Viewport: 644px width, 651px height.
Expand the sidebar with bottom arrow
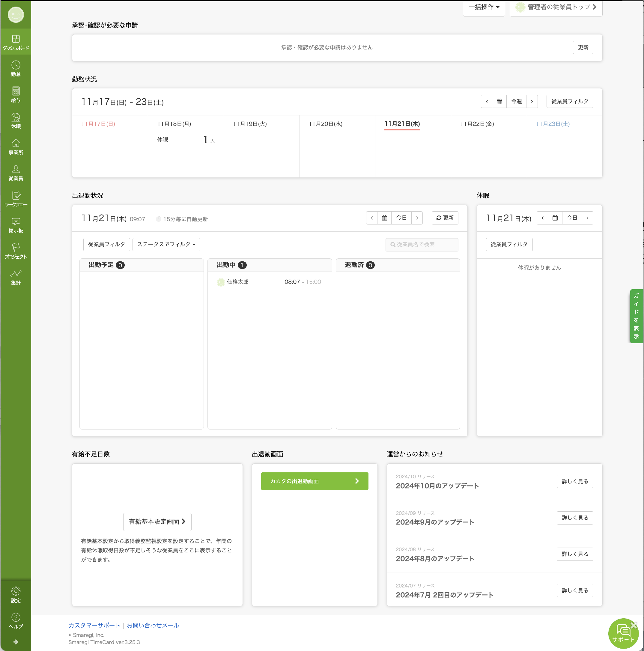coord(16,642)
